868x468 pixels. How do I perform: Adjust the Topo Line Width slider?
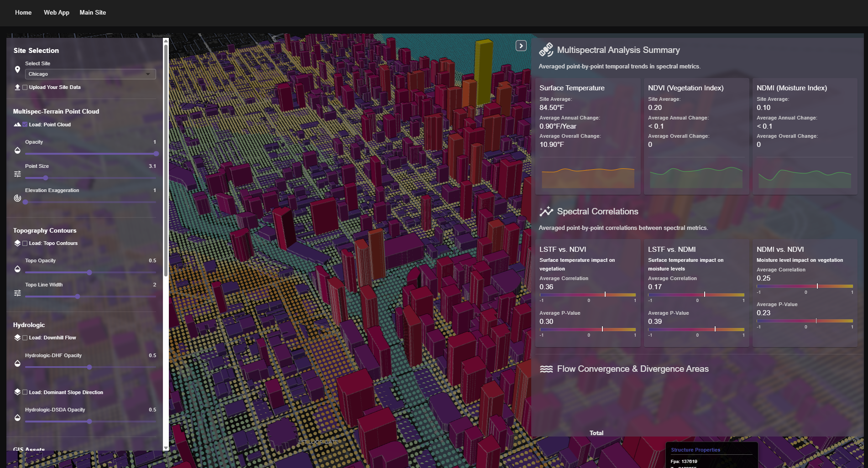(x=90, y=296)
